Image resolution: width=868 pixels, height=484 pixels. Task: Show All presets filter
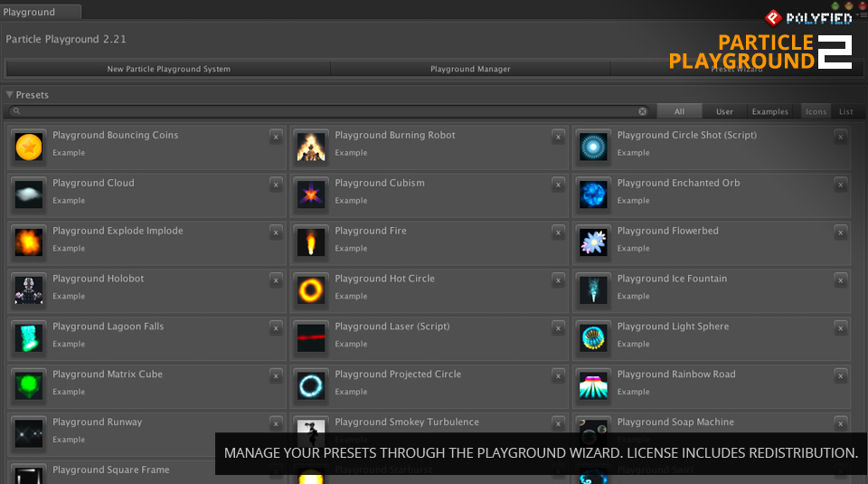679,111
